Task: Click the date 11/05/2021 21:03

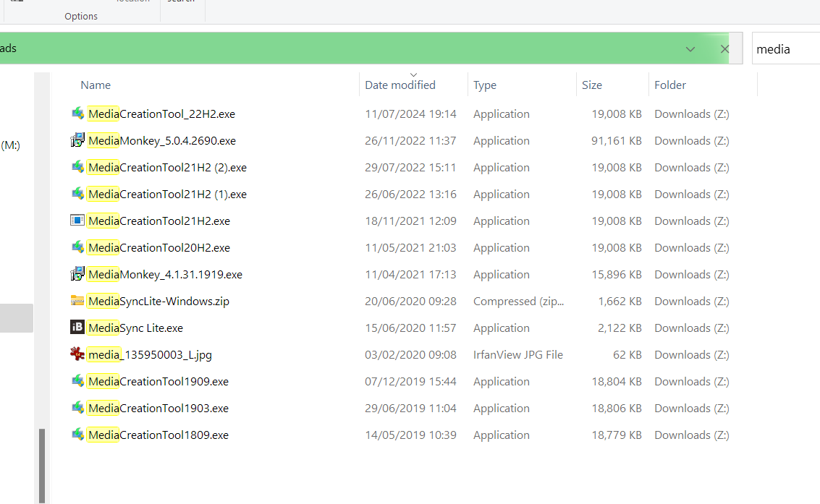Action: [x=410, y=247]
